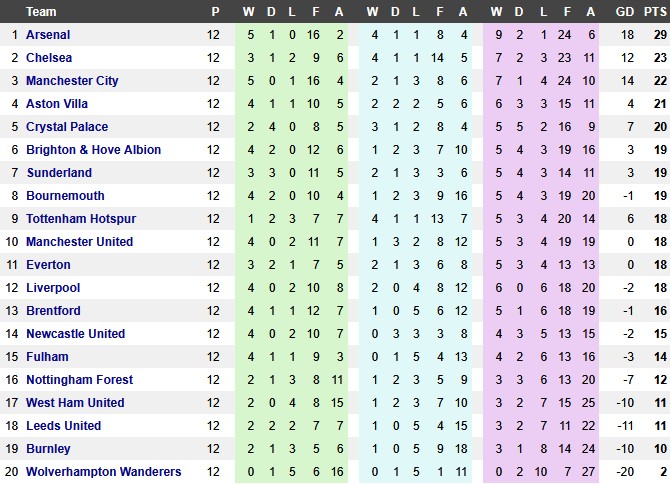Viewport: 670px width, 484px height.
Task: Open the Arsenal team link
Action: pyautogui.click(x=48, y=35)
